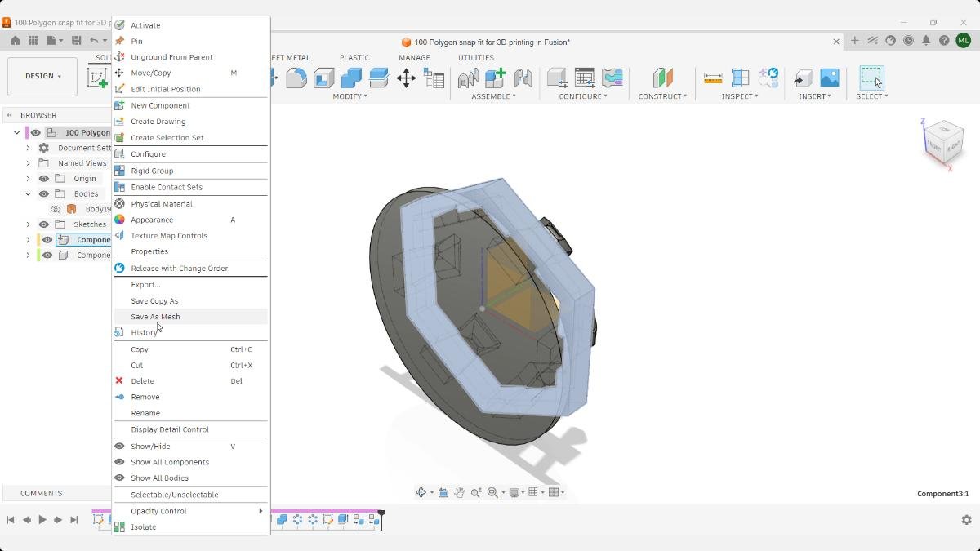Toggle visibility of the Sketches folder
Screen dimensions: 980x551
44,224
